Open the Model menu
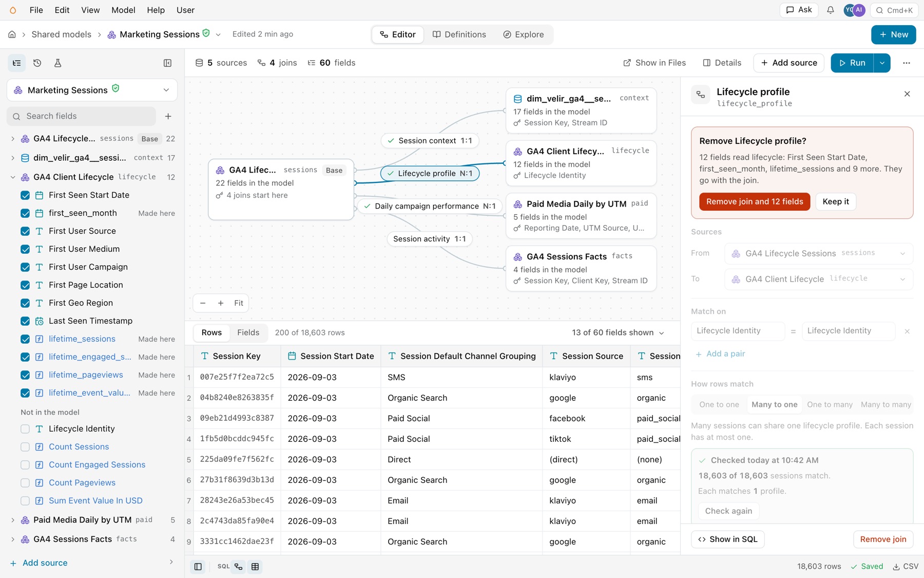 pyautogui.click(x=123, y=10)
